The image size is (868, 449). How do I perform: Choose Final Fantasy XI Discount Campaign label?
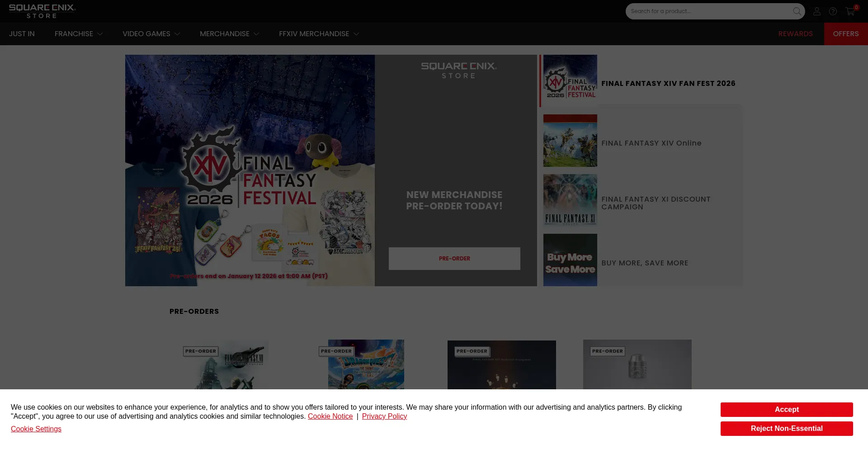[x=656, y=203]
